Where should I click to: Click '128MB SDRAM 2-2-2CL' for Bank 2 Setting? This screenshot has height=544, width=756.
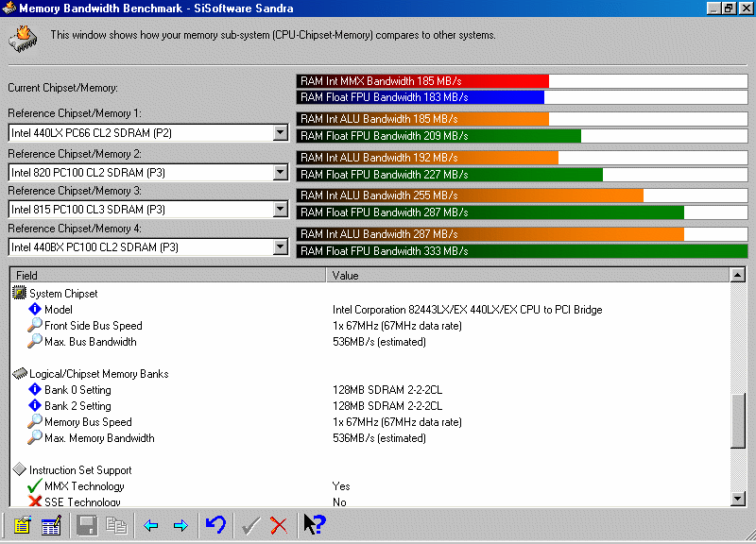387,406
